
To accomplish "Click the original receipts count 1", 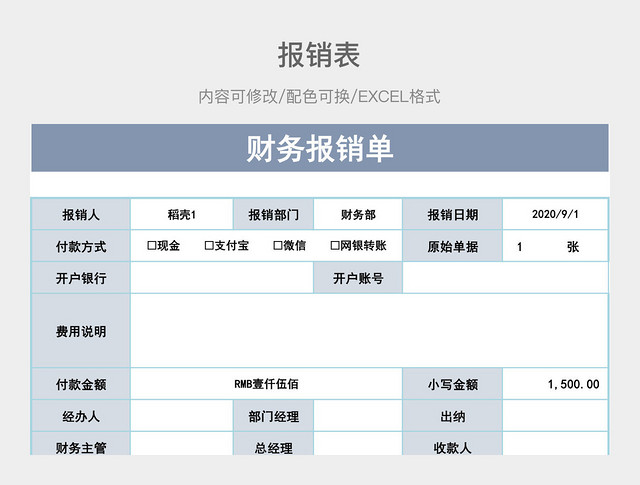I will tap(520, 247).
